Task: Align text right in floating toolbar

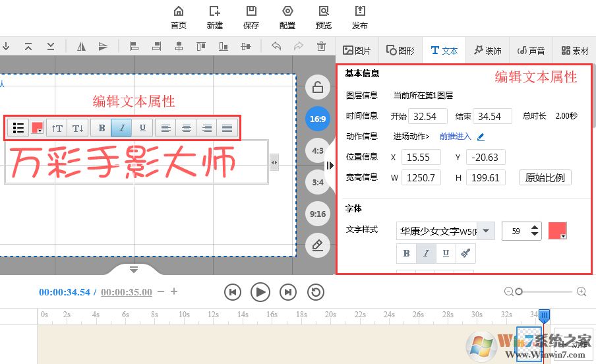Action: click(207, 128)
